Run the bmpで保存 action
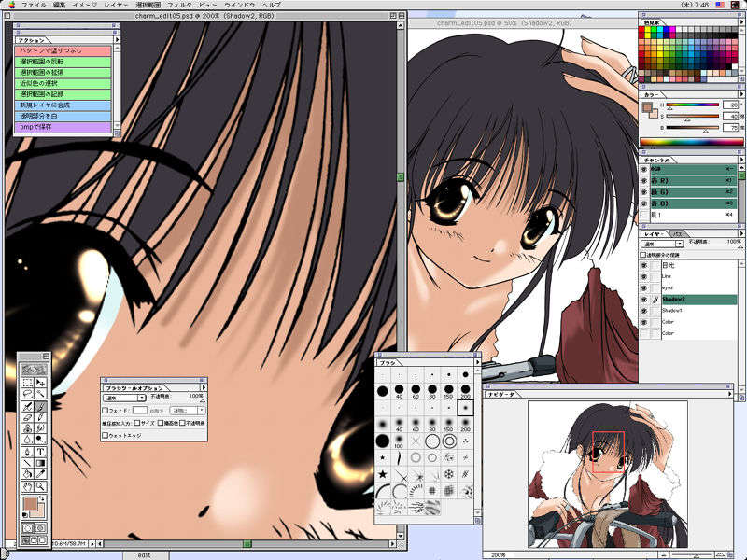This screenshot has width=747, height=560. pos(63,127)
